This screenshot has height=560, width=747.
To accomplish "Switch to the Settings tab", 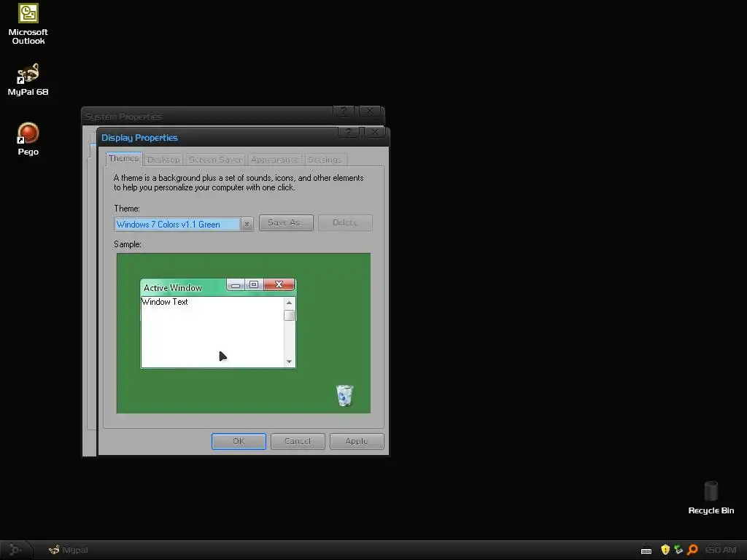I will pos(325,160).
